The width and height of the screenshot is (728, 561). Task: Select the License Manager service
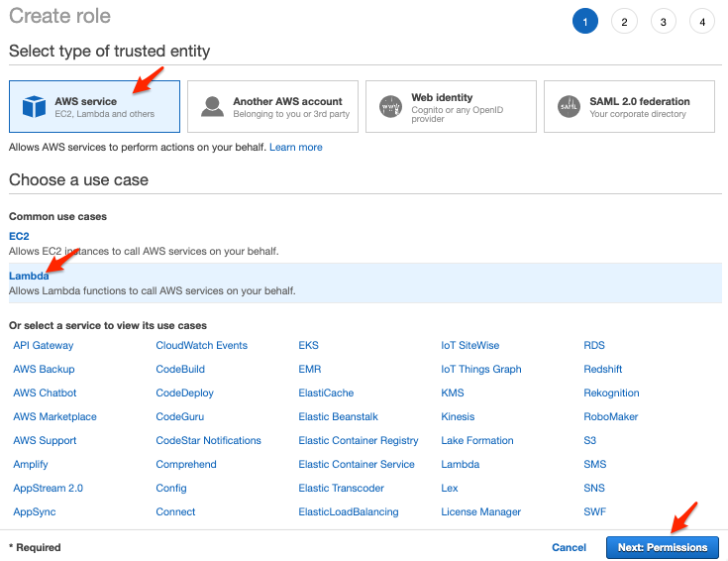tap(481, 511)
